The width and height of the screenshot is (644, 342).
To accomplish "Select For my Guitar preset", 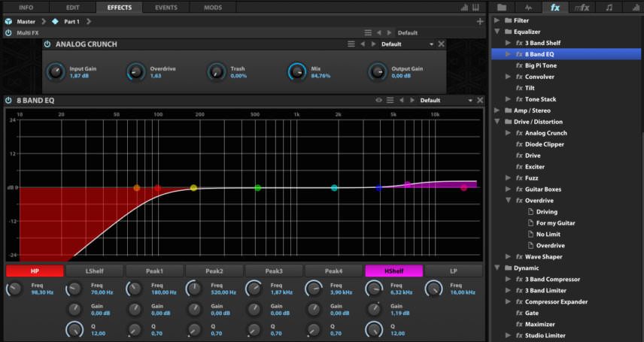I will [555, 223].
